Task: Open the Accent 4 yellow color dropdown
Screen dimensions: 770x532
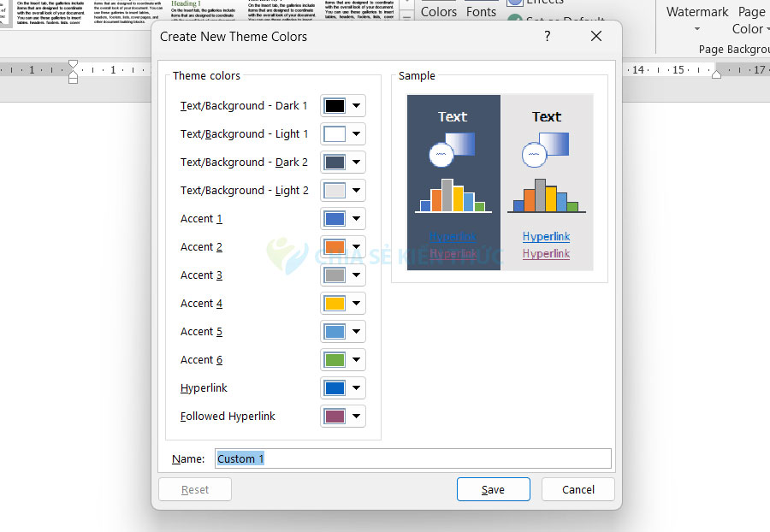Action: point(343,304)
